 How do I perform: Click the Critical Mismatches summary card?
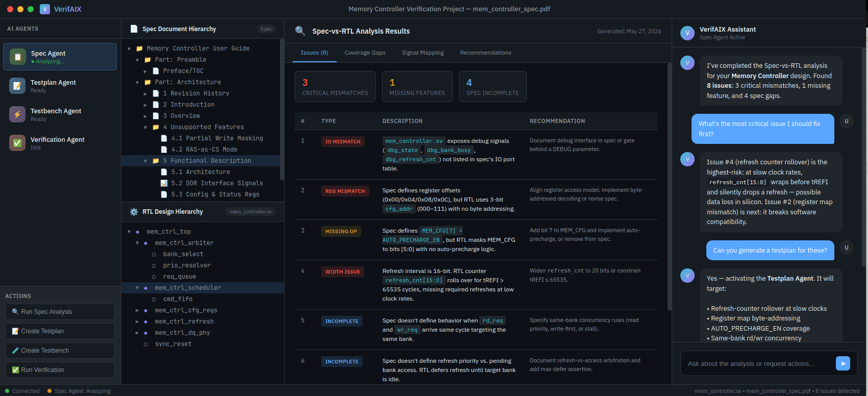pyautogui.click(x=335, y=86)
